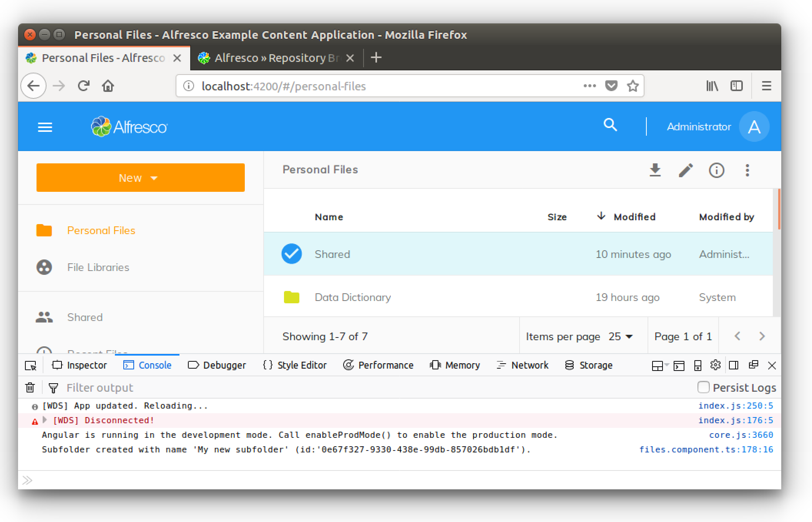Open the Memory tab
This screenshot has height=522, width=812.
(x=455, y=365)
